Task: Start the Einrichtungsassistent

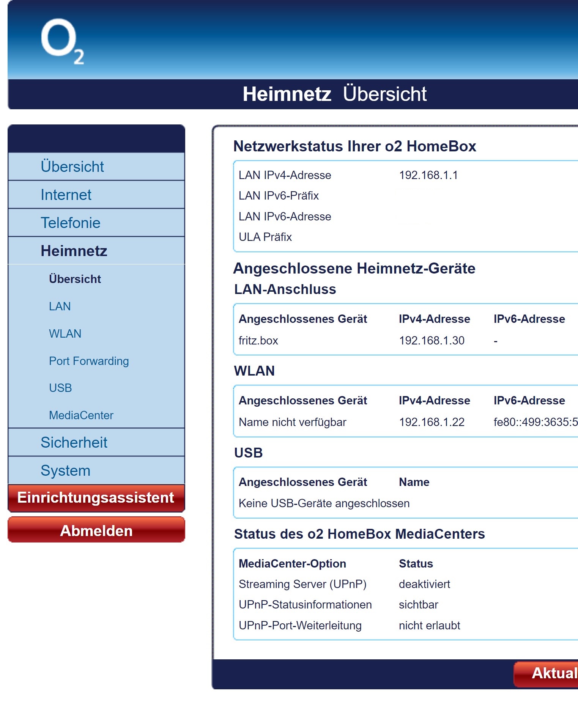Action: point(96,498)
